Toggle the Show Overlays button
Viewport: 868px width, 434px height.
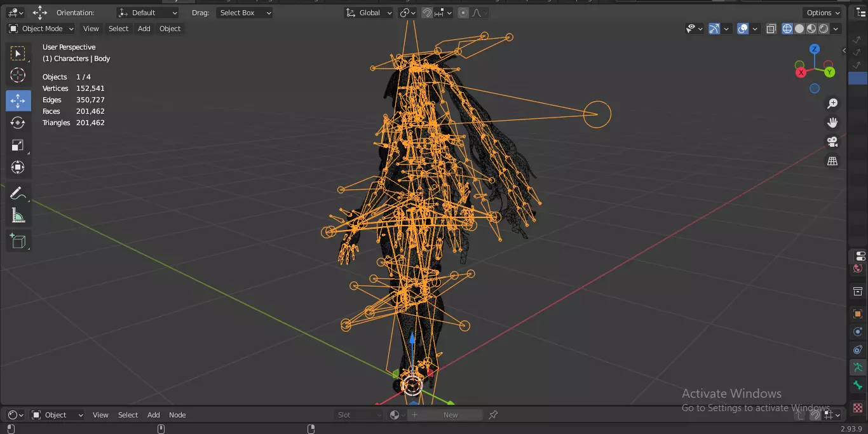coord(743,29)
